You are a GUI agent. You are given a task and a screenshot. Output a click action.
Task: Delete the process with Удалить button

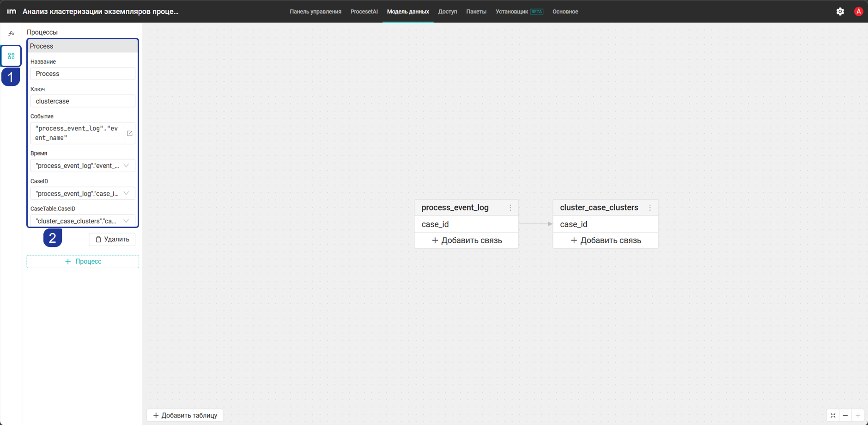pos(112,239)
